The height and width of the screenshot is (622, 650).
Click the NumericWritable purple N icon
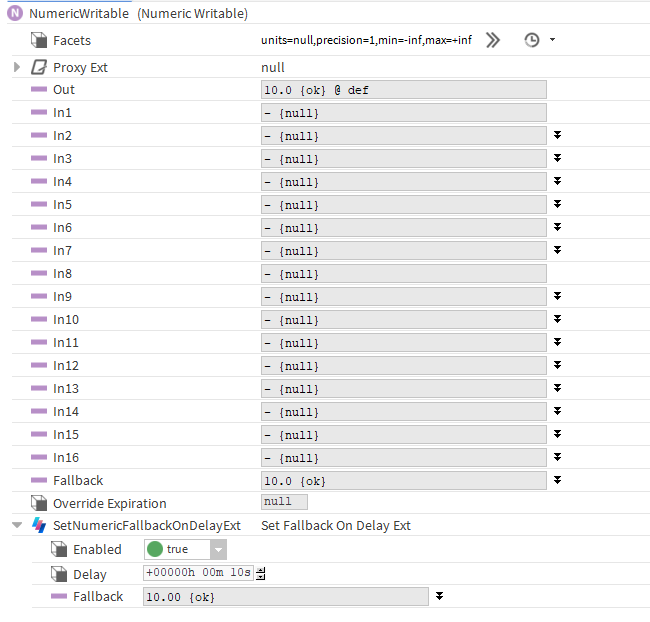15,14
